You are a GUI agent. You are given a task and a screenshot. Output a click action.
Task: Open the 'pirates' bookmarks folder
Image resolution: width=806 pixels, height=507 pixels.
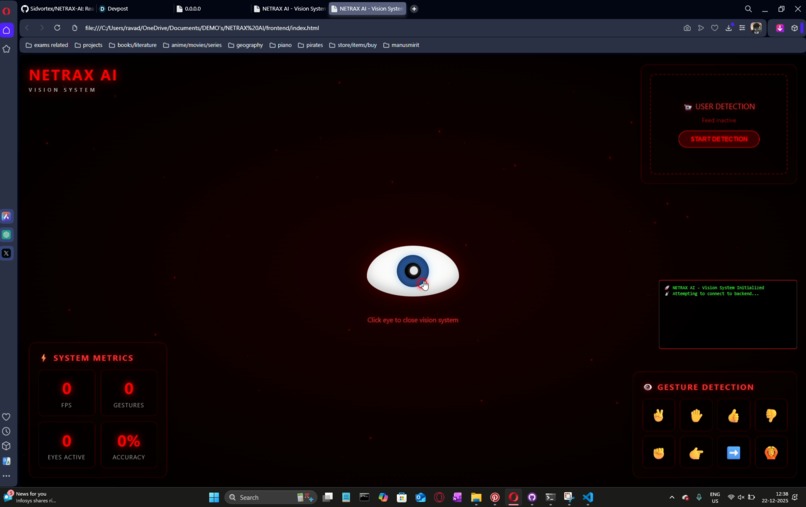click(310, 45)
